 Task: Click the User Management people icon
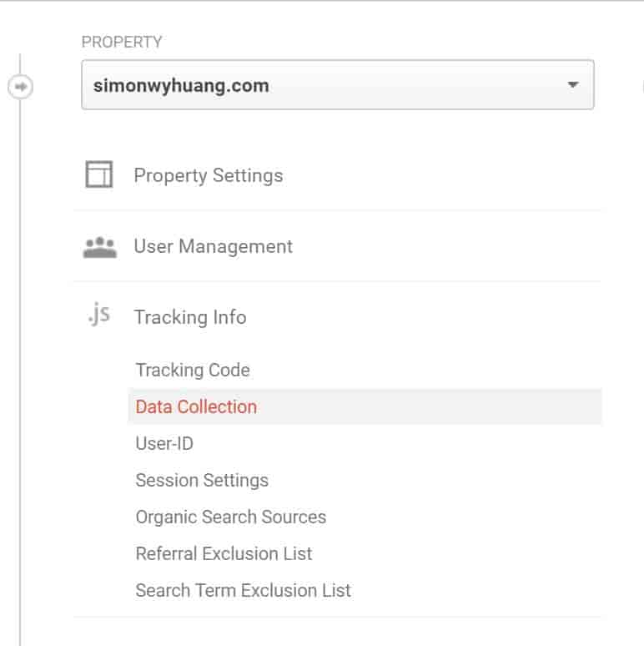tap(99, 247)
